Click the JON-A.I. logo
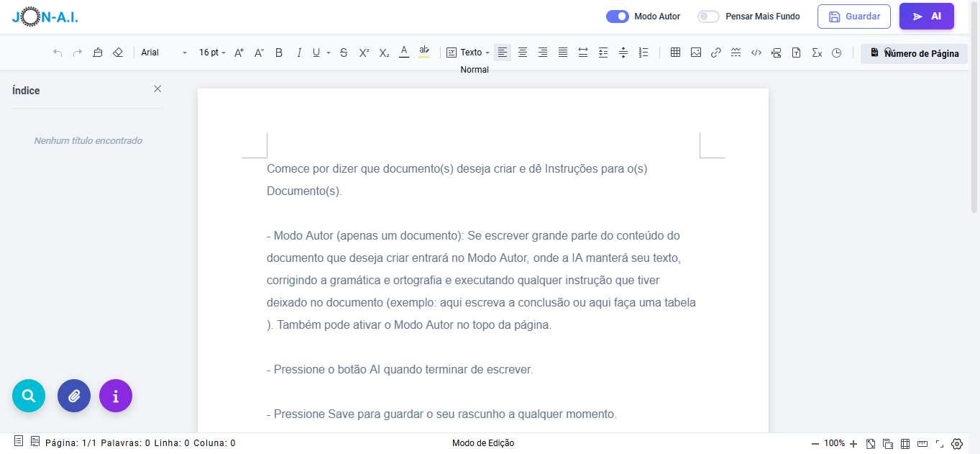This screenshot has height=454, width=980. [45, 17]
